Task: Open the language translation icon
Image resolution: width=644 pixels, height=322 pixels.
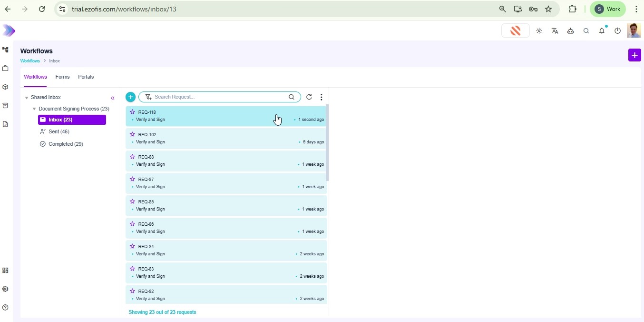Action: (555, 31)
